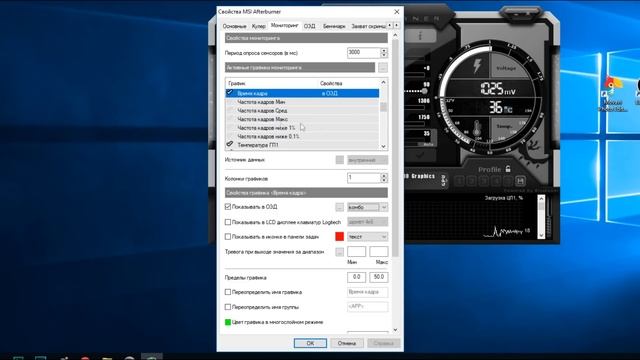Click graph list scroll down arrow
This screenshot has width=640, height=360.
pos(383,146)
